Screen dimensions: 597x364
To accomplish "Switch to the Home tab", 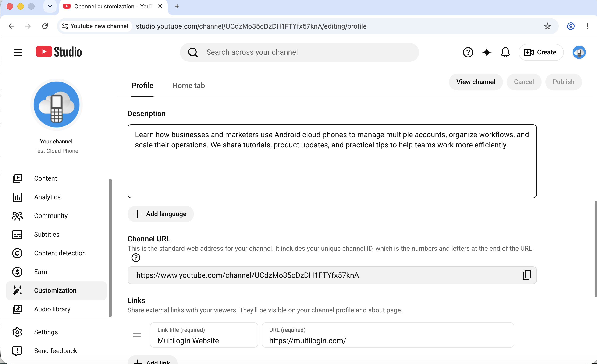I will pos(188,86).
